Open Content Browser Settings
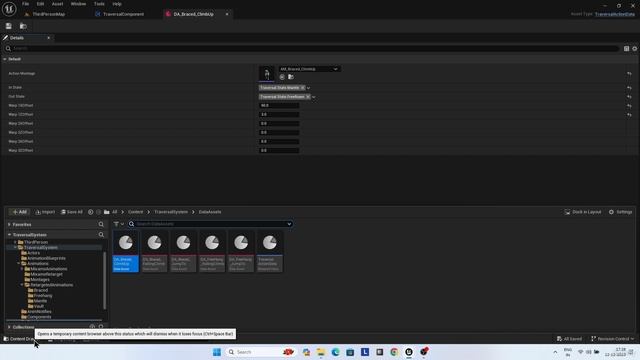This screenshot has height=360, width=640. tap(620, 212)
